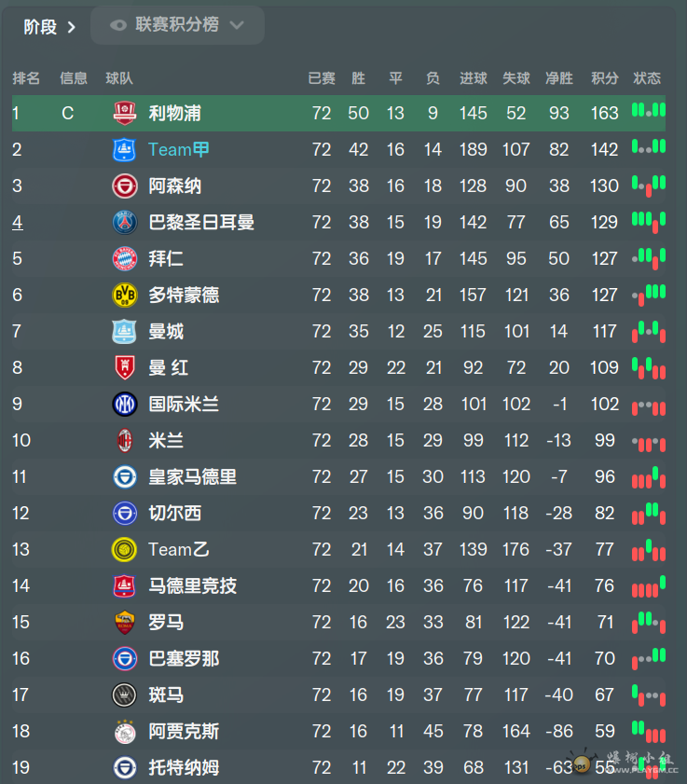
Task: Sort standings by 净胜 column header
Action: tap(558, 78)
